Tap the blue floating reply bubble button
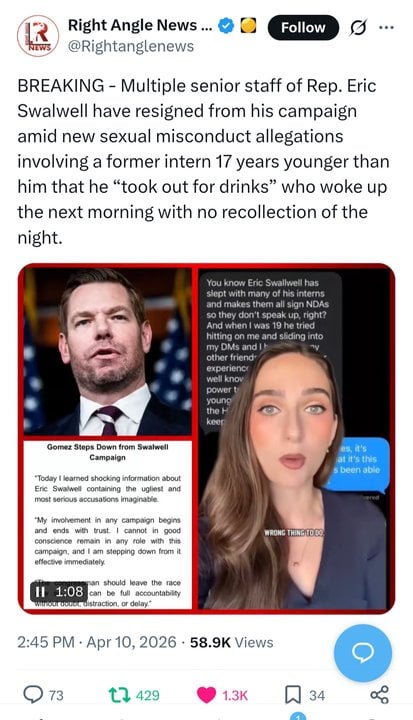 point(363,652)
